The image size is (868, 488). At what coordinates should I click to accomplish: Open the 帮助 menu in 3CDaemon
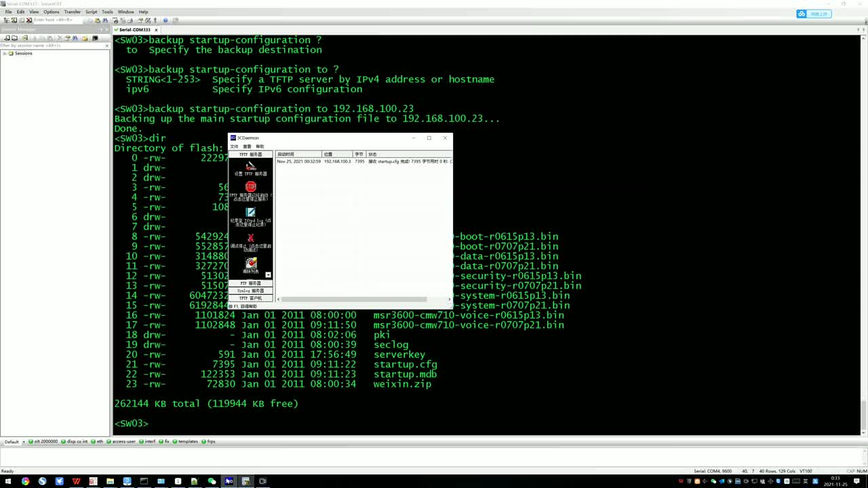click(260, 146)
